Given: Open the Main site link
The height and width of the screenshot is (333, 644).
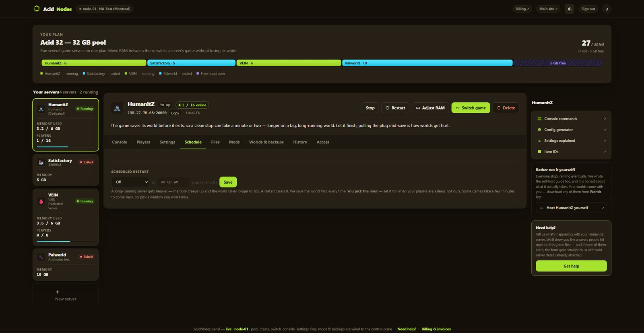Looking at the screenshot, I should click(548, 9).
